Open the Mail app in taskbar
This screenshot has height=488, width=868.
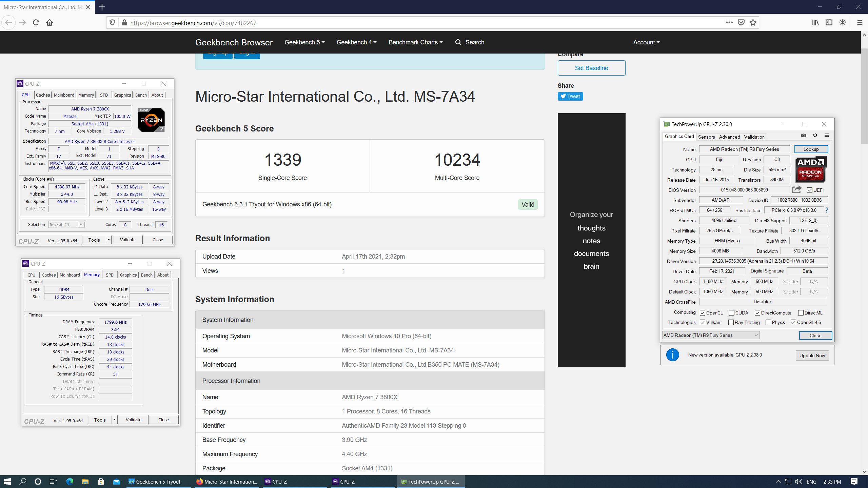coord(116,482)
